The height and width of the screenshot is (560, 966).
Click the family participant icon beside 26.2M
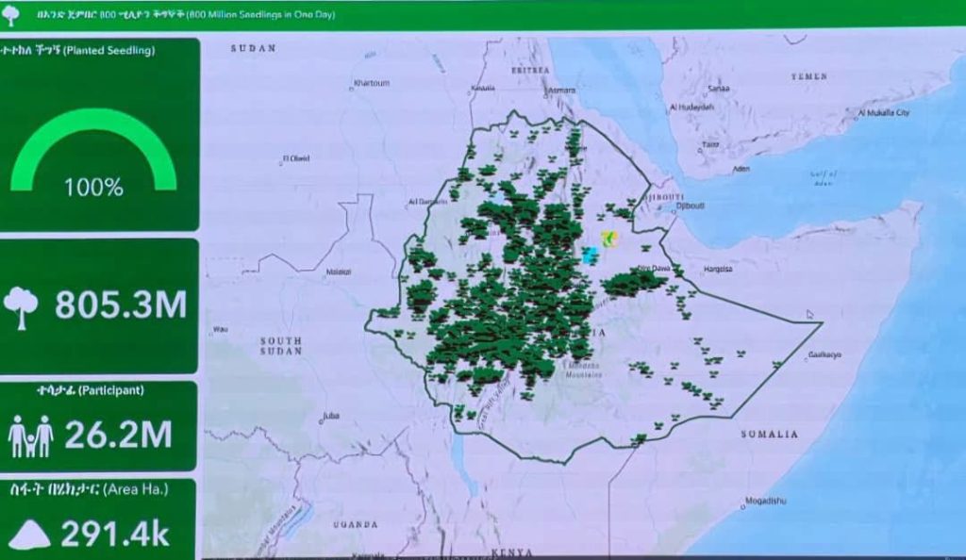(x=30, y=436)
